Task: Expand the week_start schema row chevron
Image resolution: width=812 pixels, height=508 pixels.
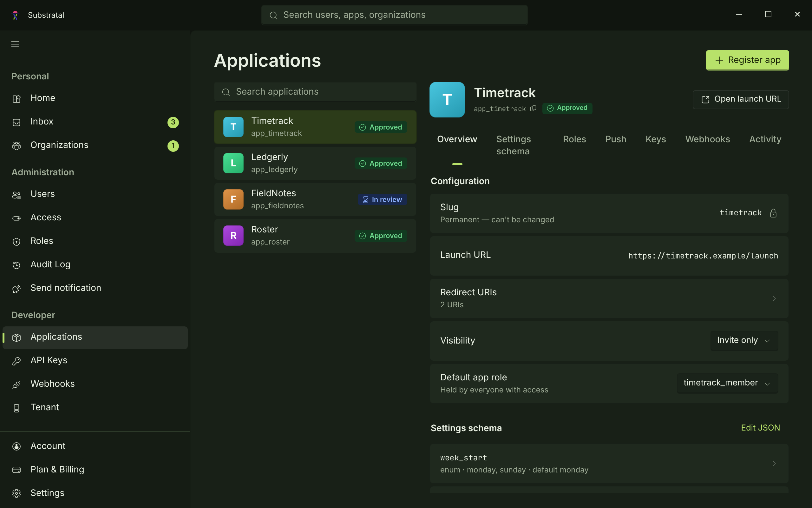Action: (774, 464)
